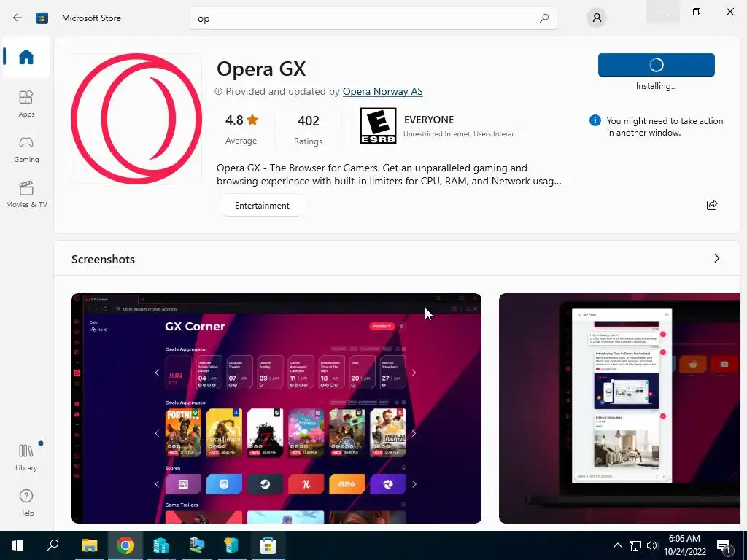This screenshot has height=560, width=747.
Task: Open the Library section
Action: point(26,457)
